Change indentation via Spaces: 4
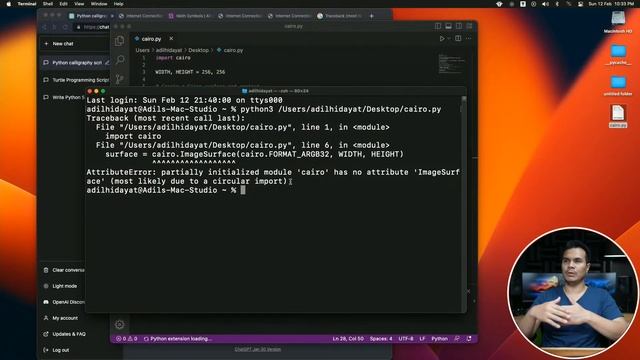This screenshot has height=360, width=640. pyautogui.click(x=381, y=339)
